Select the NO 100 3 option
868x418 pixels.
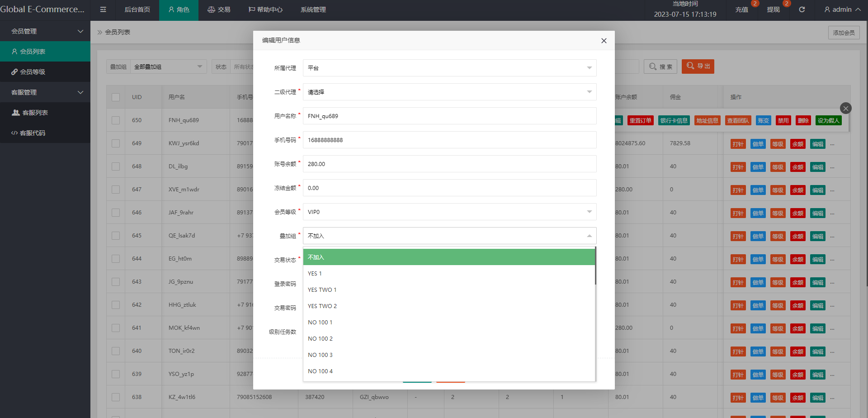tap(449, 355)
